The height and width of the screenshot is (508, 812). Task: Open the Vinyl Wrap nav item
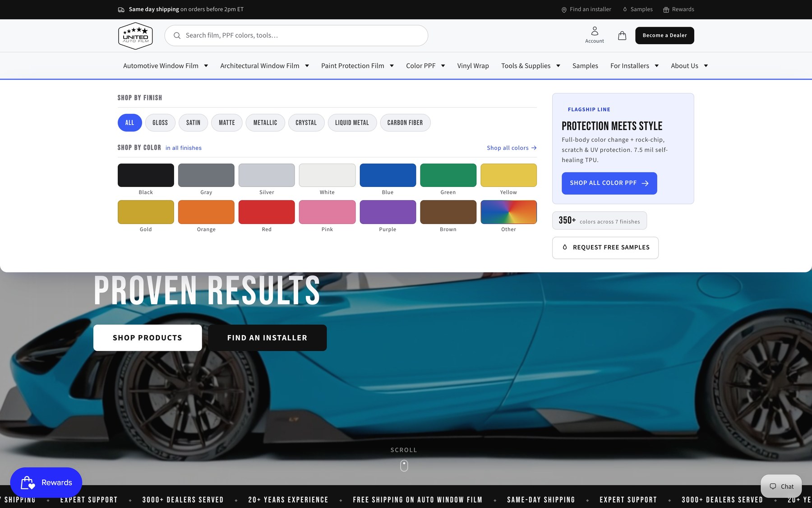click(473, 66)
